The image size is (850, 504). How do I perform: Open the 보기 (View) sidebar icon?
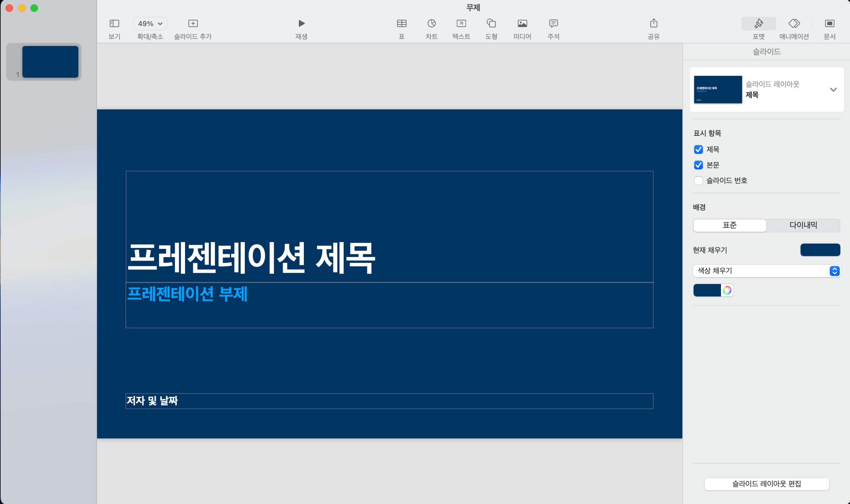[114, 23]
